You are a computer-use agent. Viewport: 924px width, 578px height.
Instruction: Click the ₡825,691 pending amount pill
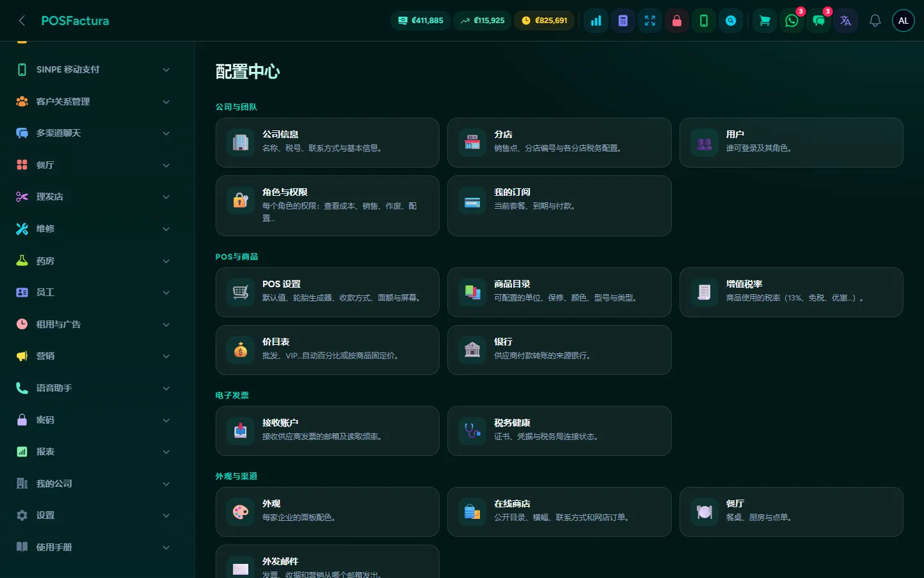click(544, 21)
